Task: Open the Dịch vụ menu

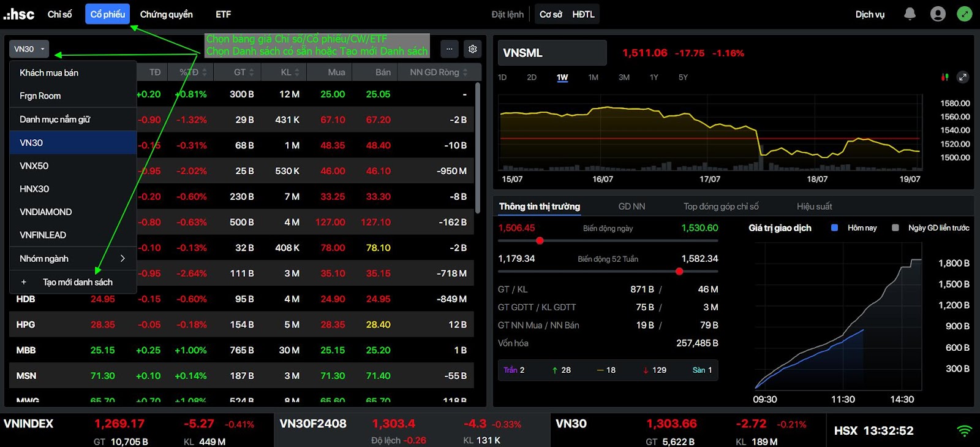Action: tap(870, 14)
